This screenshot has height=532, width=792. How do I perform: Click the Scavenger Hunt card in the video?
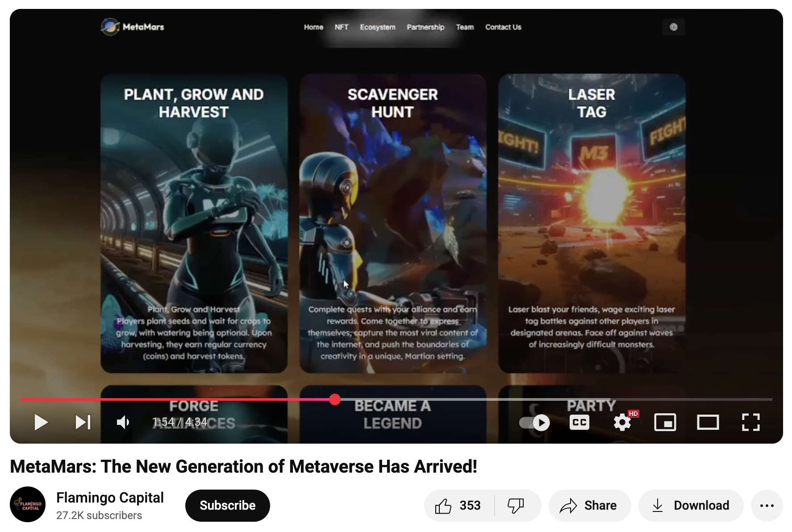coord(393,223)
